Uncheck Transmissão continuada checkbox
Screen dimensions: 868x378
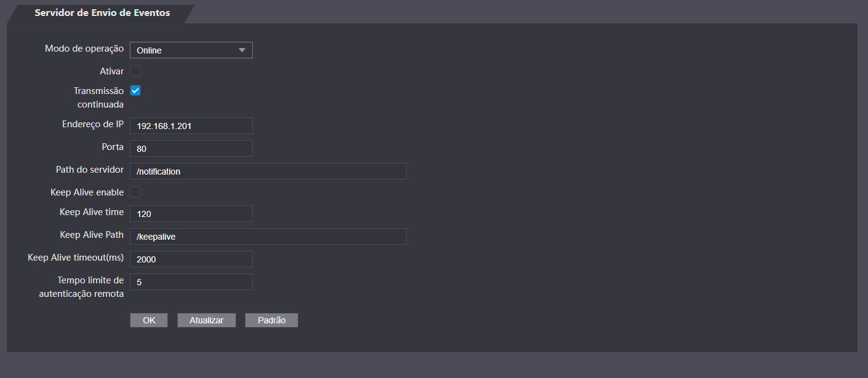coord(135,90)
